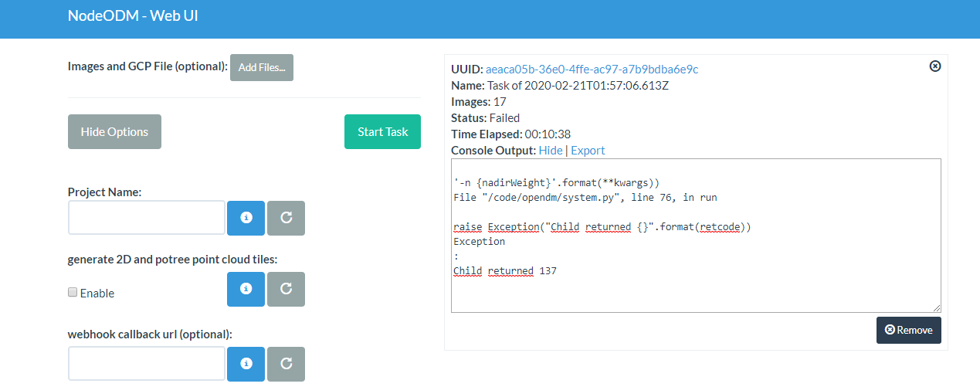Image resolution: width=980 pixels, height=387 pixels.
Task: Click the Enable label next to checkbox
Action: click(97, 294)
